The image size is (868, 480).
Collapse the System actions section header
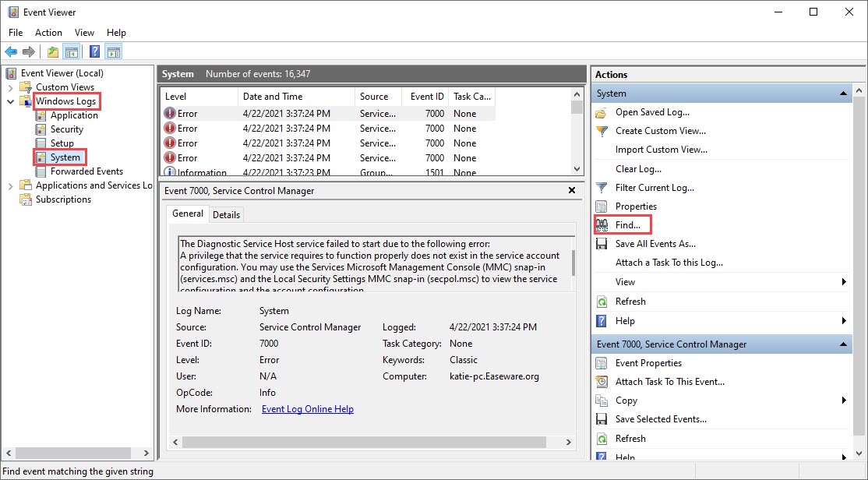[843, 94]
